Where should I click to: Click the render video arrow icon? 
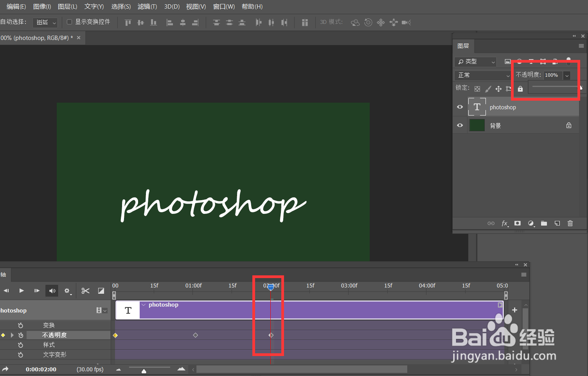5,369
